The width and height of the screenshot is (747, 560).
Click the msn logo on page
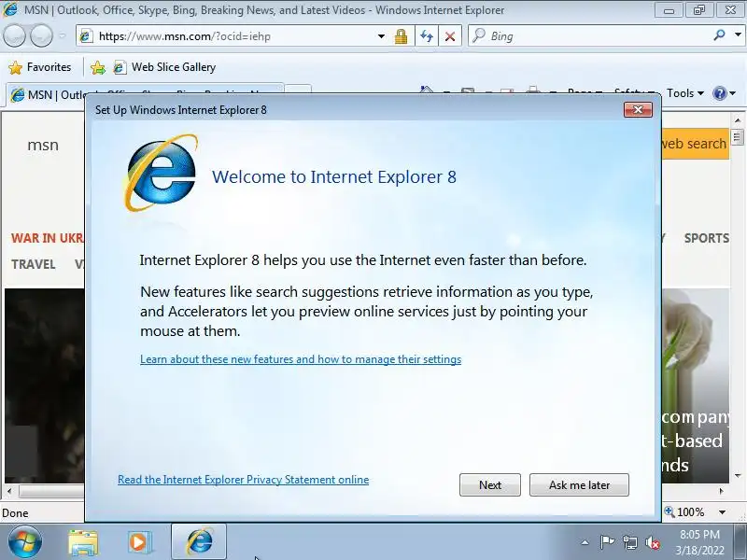(x=43, y=145)
